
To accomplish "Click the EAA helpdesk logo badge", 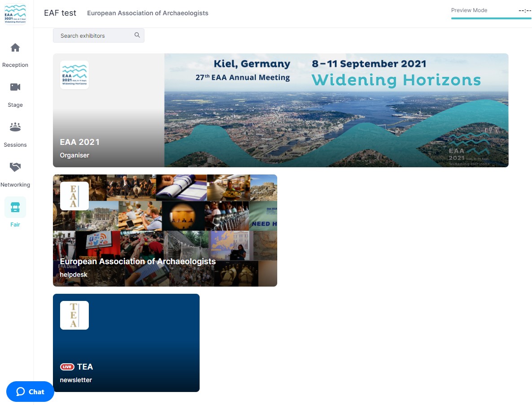I will point(74,196).
